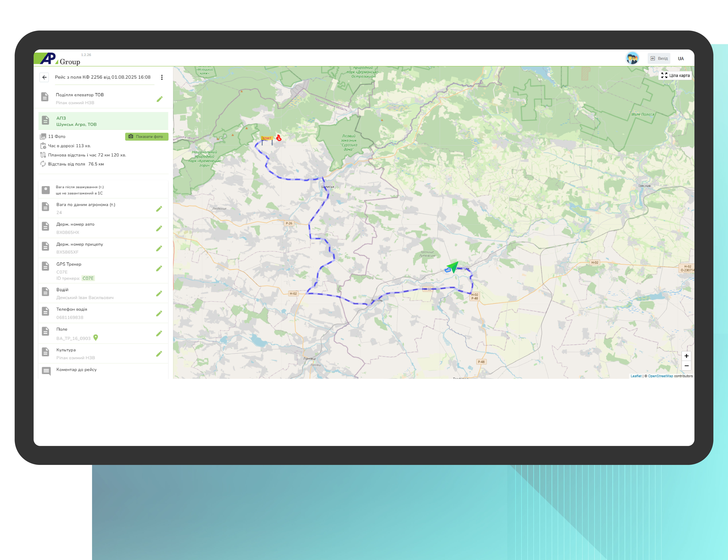Select АПЗ Шумськ Агро, ТОВ item
Image resolution: width=728 pixels, height=560 pixels.
(x=103, y=121)
